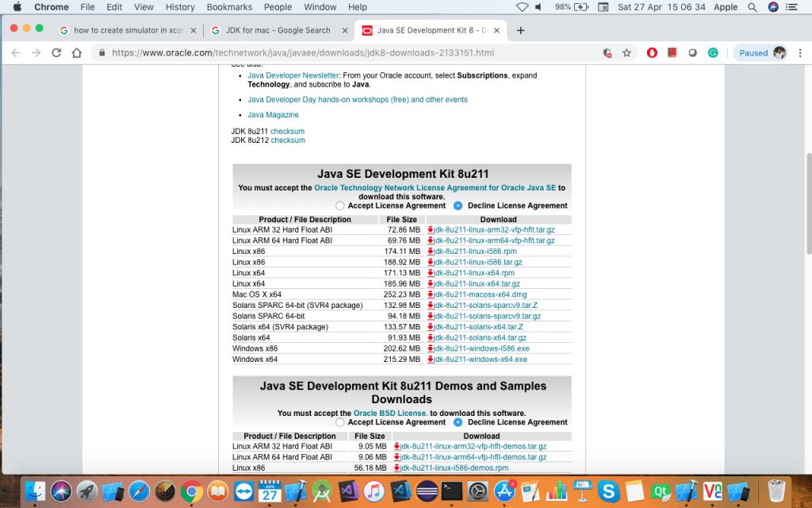812x508 pixels.
Task: Open a new tab with plus button
Action: (521, 31)
